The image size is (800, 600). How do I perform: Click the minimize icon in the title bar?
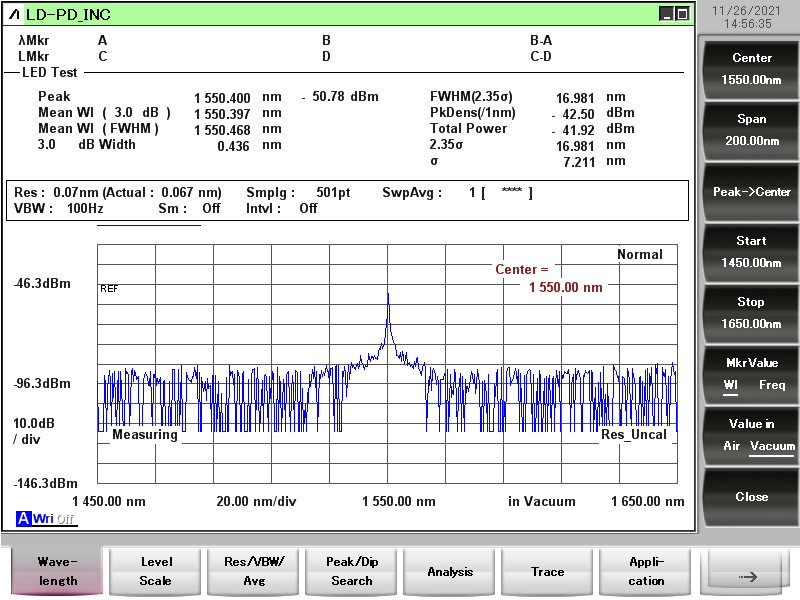(x=666, y=14)
